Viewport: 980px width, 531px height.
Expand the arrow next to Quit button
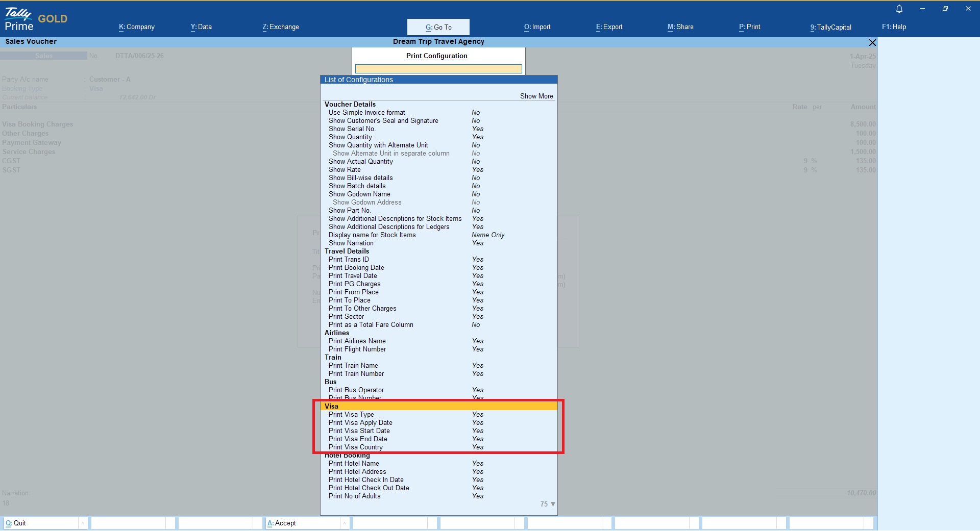pos(83,523)
